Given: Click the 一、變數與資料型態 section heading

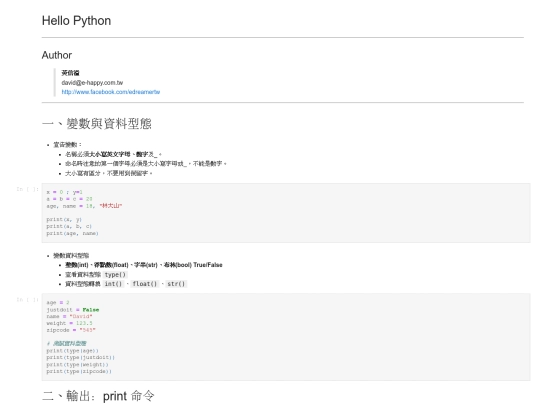Looking at the screenshot, I should point(97,124).
